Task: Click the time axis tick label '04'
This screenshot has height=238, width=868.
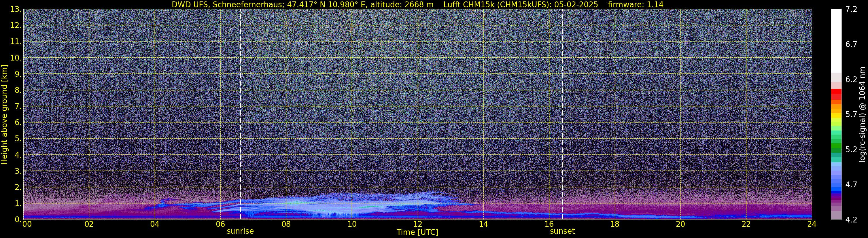Action: point(155,224)
